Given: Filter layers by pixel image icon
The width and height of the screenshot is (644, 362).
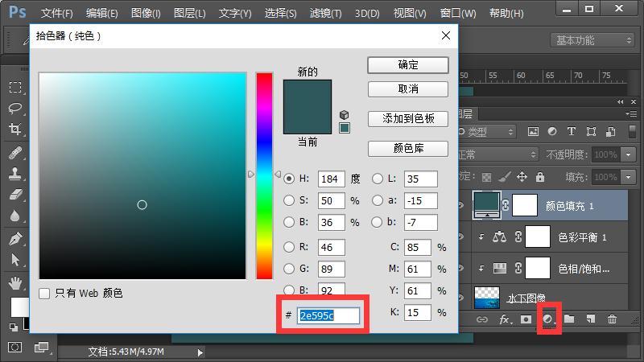Looking at the screenshot, I should (x=533, y=131).
